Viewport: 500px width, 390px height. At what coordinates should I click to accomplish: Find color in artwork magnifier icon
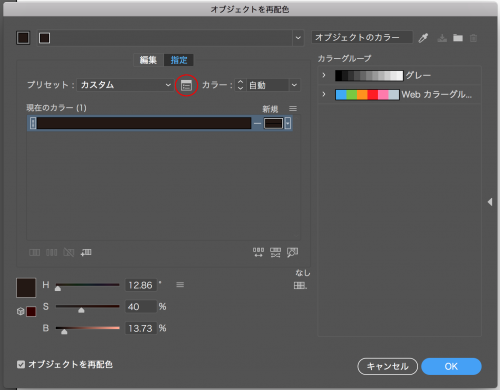click(292, 252)
